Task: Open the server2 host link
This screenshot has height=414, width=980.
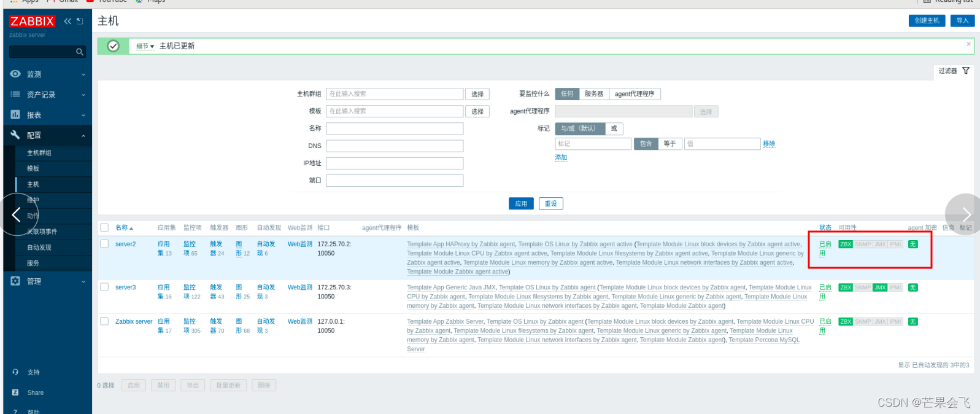Action: tap(126, 244)
